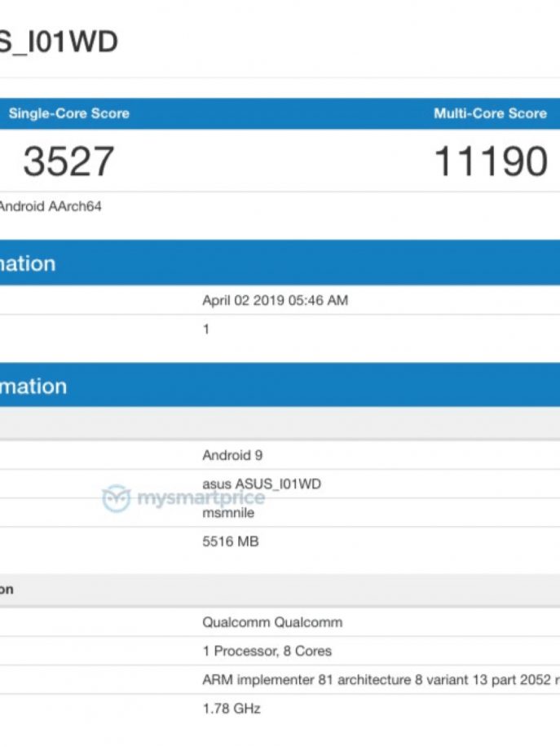Select the single-core score value 3527
This screenshot has height=747, width=560.
68,161
